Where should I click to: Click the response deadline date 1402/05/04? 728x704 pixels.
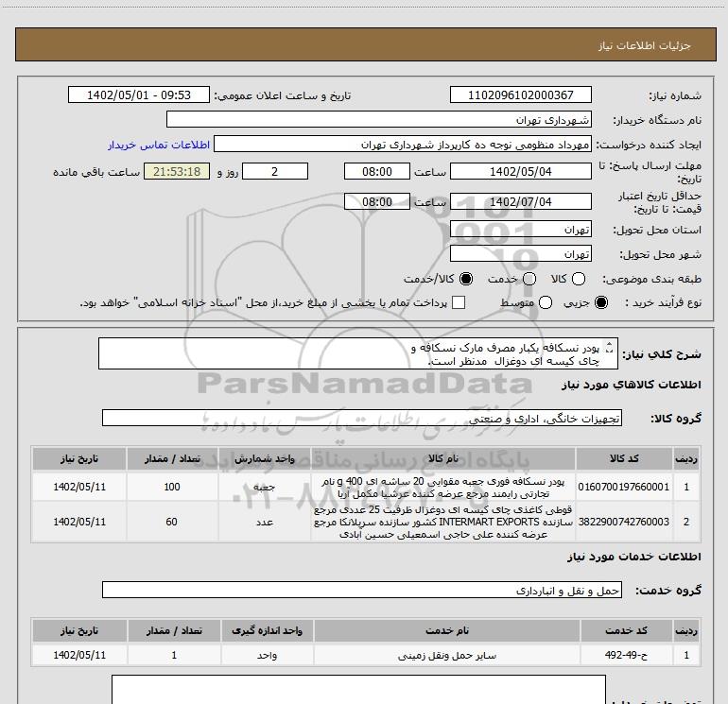pyautogui.click(x=520, y=171)
